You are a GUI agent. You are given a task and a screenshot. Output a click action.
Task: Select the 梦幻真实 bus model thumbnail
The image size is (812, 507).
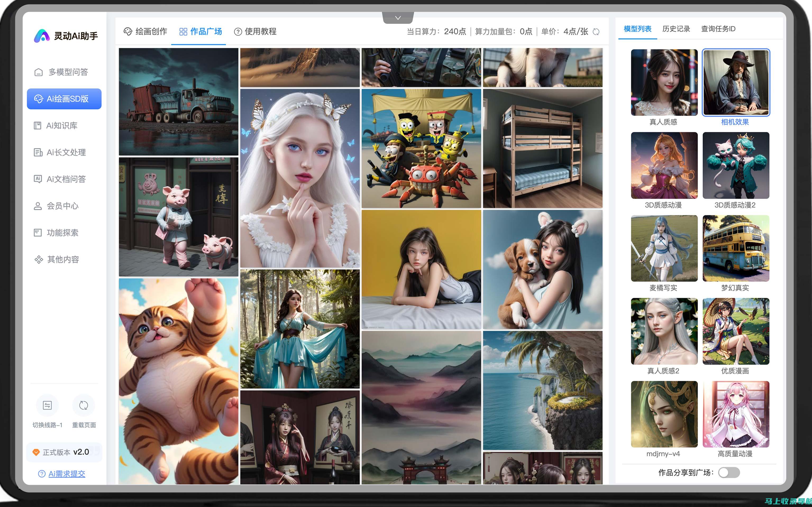[x=736, y=248]
